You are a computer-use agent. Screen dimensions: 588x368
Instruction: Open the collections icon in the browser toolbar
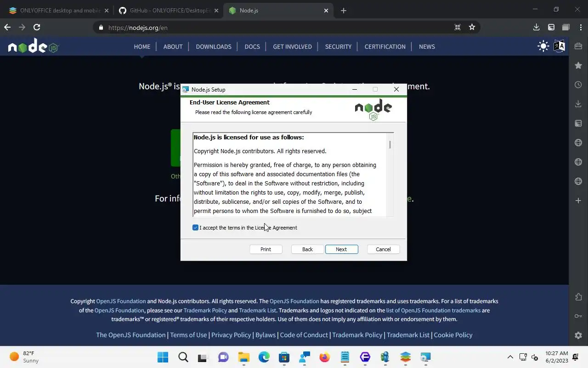[x=565, y=27]
